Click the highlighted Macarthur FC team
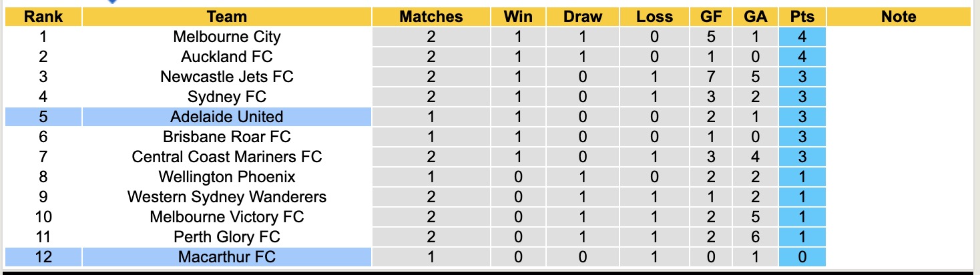The image size is (980, 275). [x=227, y=257]
